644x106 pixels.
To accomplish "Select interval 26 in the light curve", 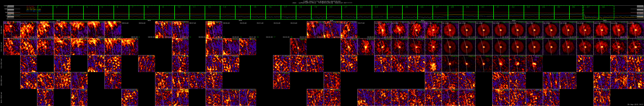I will (425, 13).
